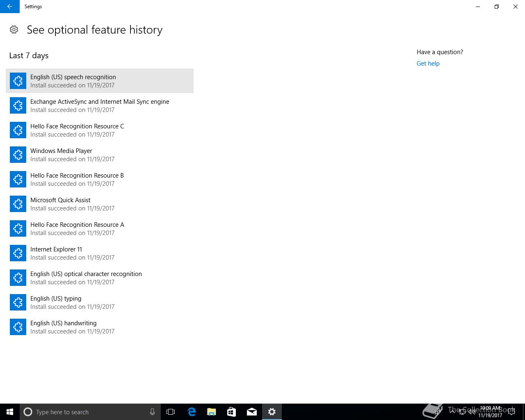Select the English (US) handwriting entry
Viewport: 525px width, 420px height.
click(x=100, y=327)
